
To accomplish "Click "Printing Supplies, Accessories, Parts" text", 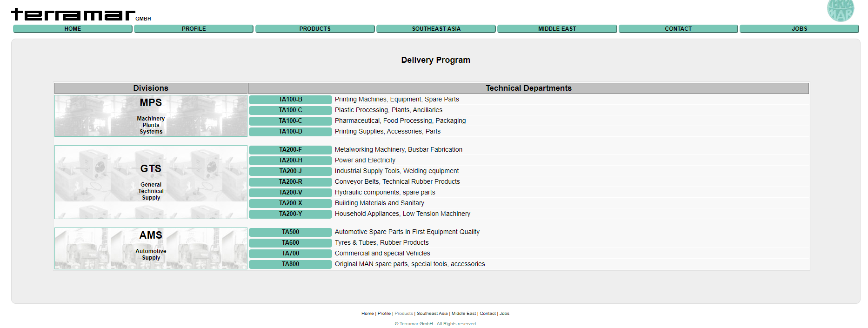I will pyautogui.click(x=387, y=132).
